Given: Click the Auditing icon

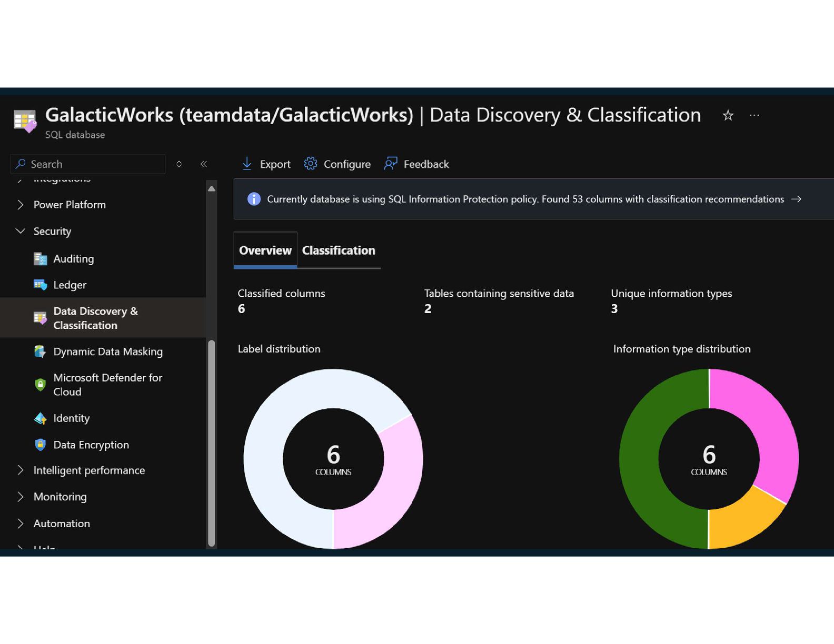Looking at the screenshot, I should (41, 259).
